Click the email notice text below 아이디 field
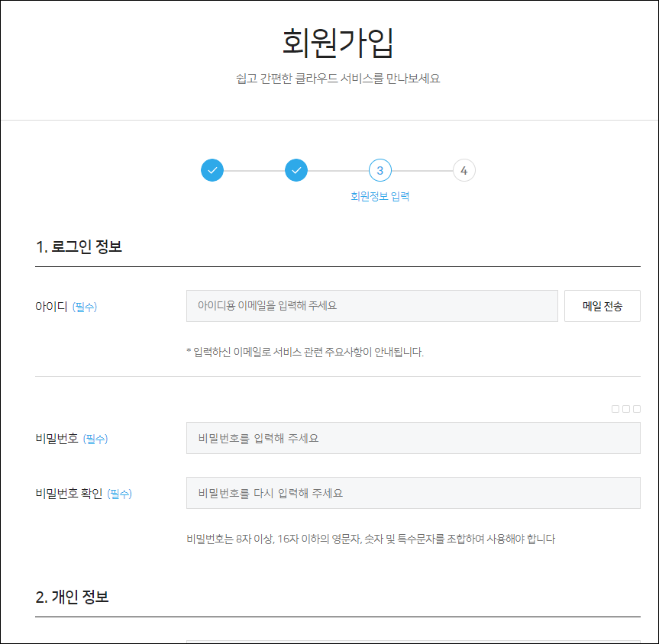The image size is (659, 644). point(305,352)
